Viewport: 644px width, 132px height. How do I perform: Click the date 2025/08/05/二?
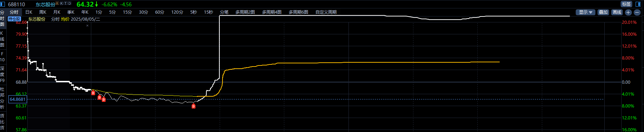pyautogui.click(x=86, y=19)
